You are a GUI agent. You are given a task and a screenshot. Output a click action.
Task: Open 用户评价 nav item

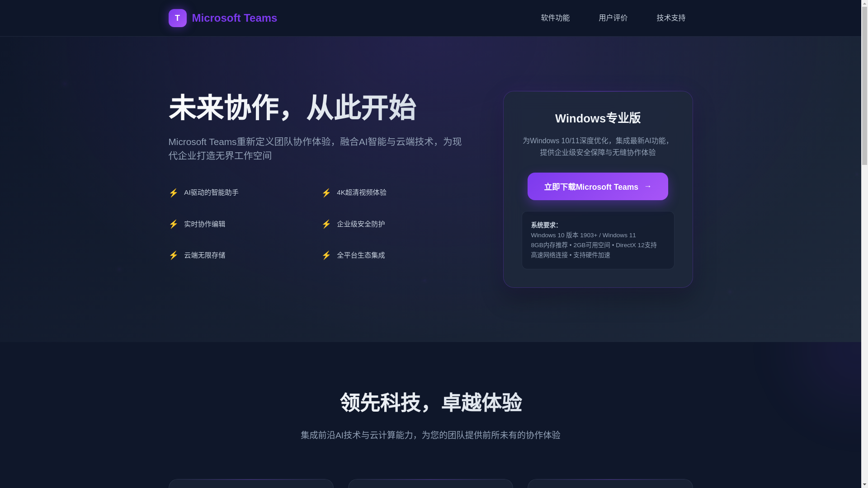tap(613, 18)
